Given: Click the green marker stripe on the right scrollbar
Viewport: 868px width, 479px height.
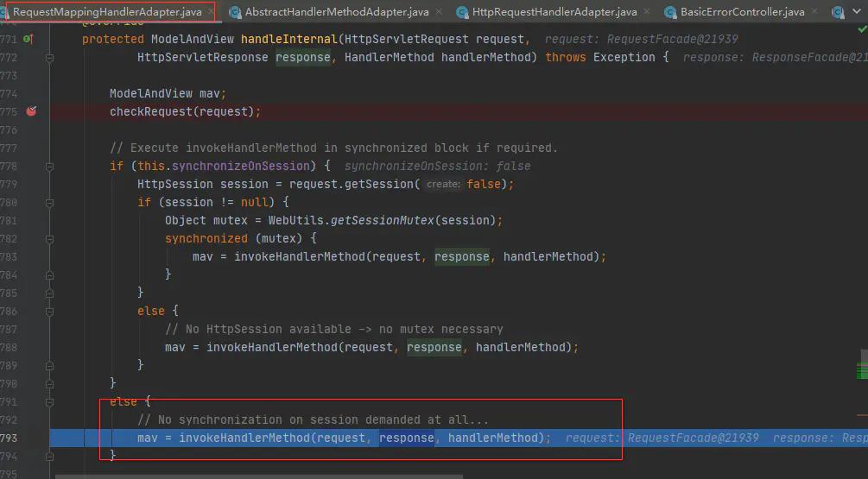Looking at the screenshot, I should (864, 369).
